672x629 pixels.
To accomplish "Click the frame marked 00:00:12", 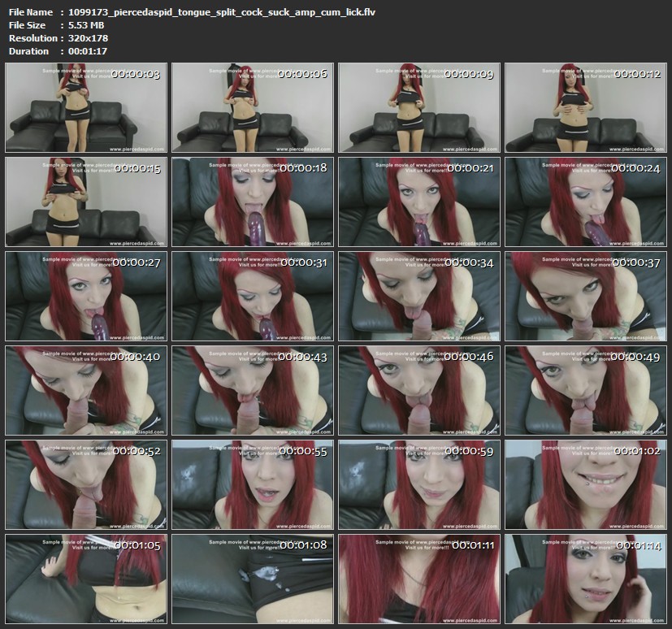I will [585, 107].
